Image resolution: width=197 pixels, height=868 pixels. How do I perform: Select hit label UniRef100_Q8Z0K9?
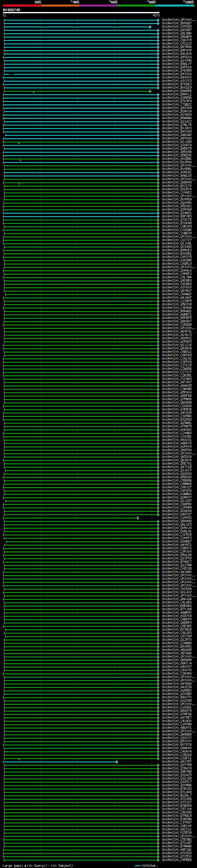[177, 108]
